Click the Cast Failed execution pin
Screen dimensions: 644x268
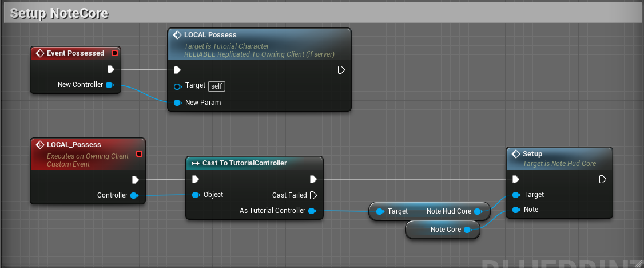click(x=313, y=195)
